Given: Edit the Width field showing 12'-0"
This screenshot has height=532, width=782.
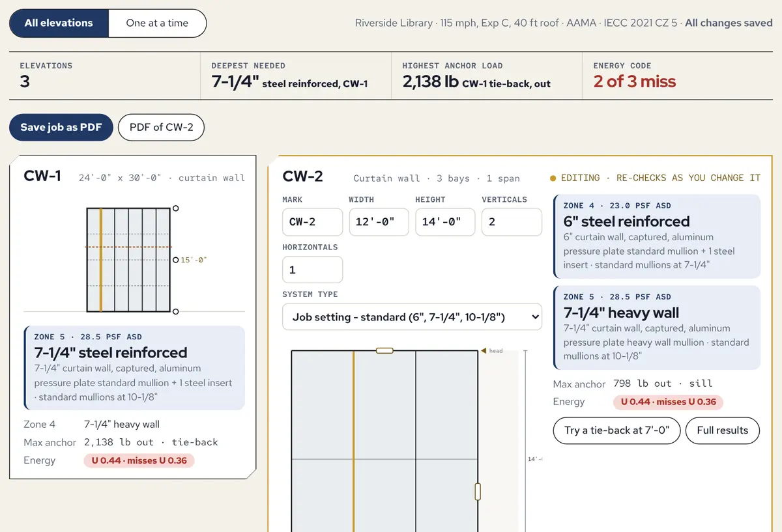Looking at the screenshot, I should pyautogui.click(x=379, y=222).
